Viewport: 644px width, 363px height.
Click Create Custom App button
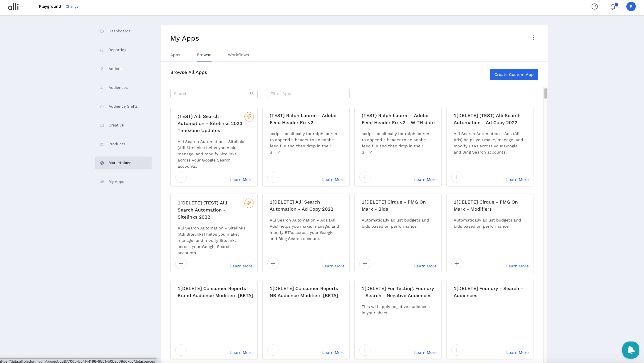(x=514, y=74)
